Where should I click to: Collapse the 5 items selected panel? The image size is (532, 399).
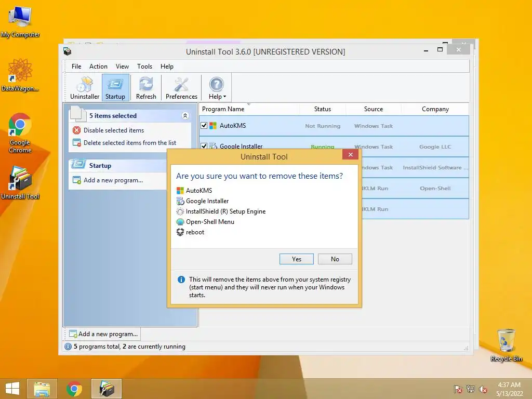tap(185, 116)
